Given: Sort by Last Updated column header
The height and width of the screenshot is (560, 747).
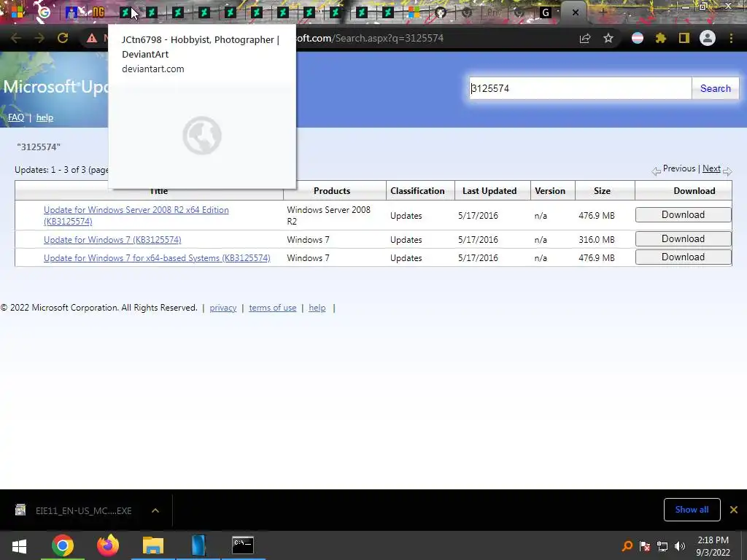Looking at the screenshot, I should [x=489, y=190].
